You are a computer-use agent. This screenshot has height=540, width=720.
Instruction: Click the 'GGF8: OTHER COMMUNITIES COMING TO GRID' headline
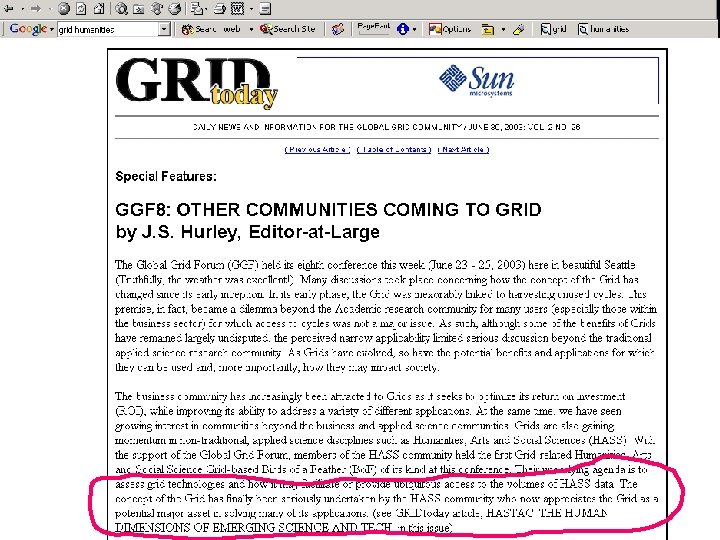[328, 209]
